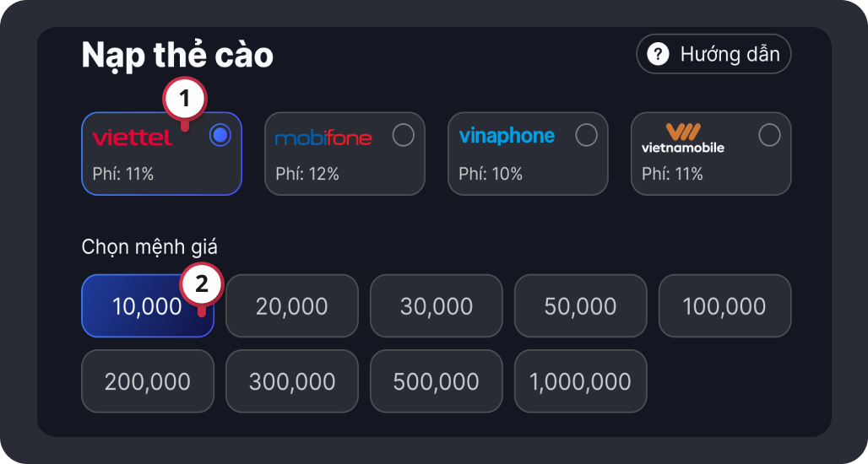868x464 pixels.
Task: Select the Vietnamobile radio button
Action: pyautogui.click(x=769, y=135)
